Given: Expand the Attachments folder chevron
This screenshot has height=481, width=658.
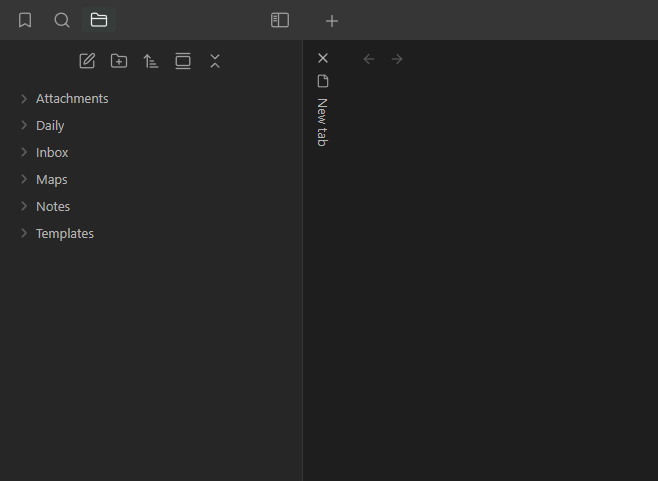Looking at the screenshot, I should 24,99.
